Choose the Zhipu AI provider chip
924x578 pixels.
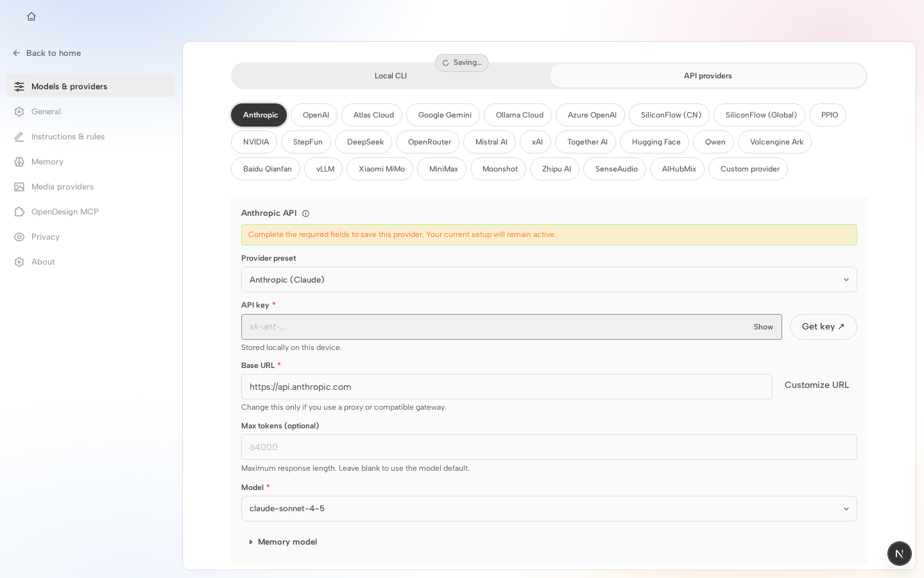point(555,169)
